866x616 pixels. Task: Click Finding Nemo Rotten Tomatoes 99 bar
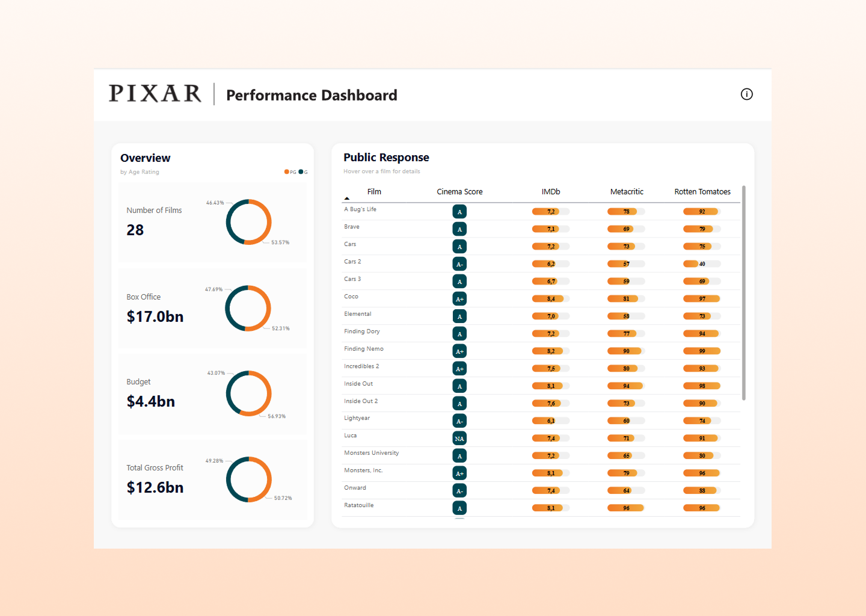click(x=702, y=351)
